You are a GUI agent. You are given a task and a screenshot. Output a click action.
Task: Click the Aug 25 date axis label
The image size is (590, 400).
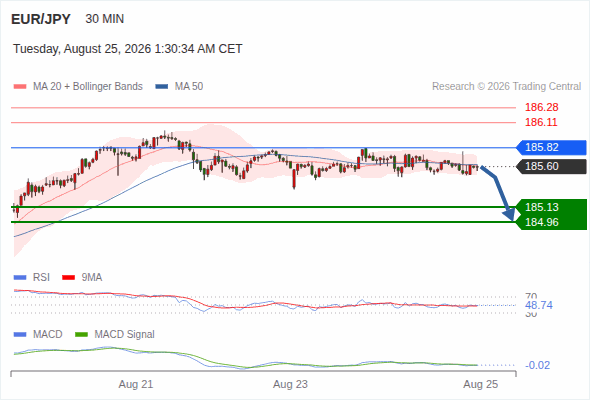481,384
